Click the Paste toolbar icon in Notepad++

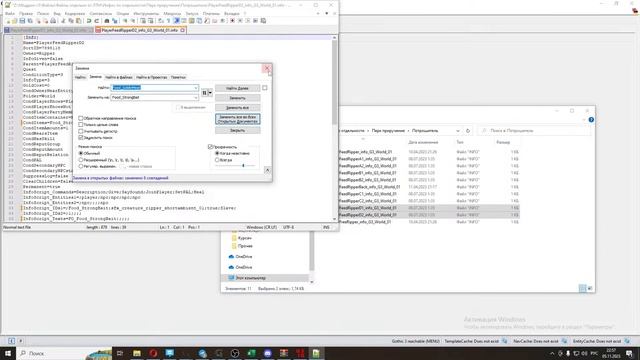pyautogui.click(x=78, y=21)
